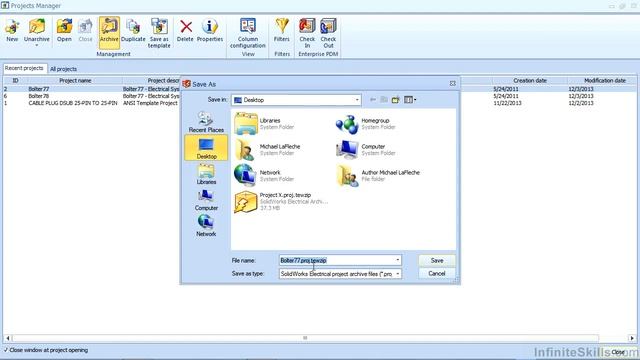Expand the Save in Desktop dropdown
This screenshot has width=640, height=360.
click(357, 100)
